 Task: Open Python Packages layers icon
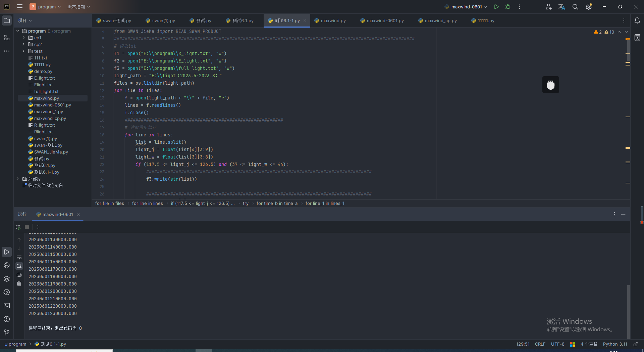tap(7, 279)
